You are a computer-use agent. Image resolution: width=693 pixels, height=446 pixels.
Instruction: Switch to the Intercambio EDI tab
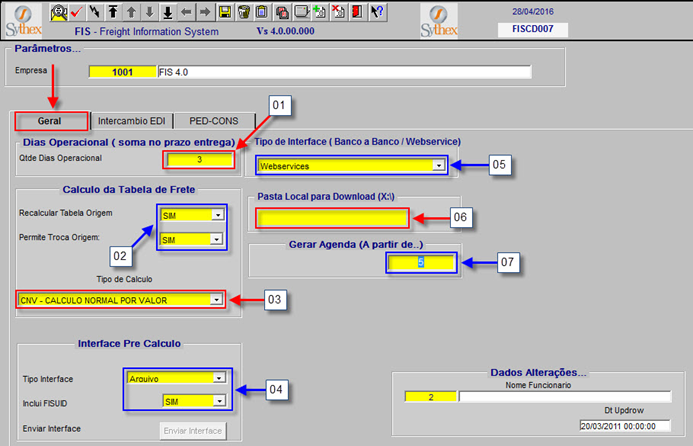tap(131, 120)
